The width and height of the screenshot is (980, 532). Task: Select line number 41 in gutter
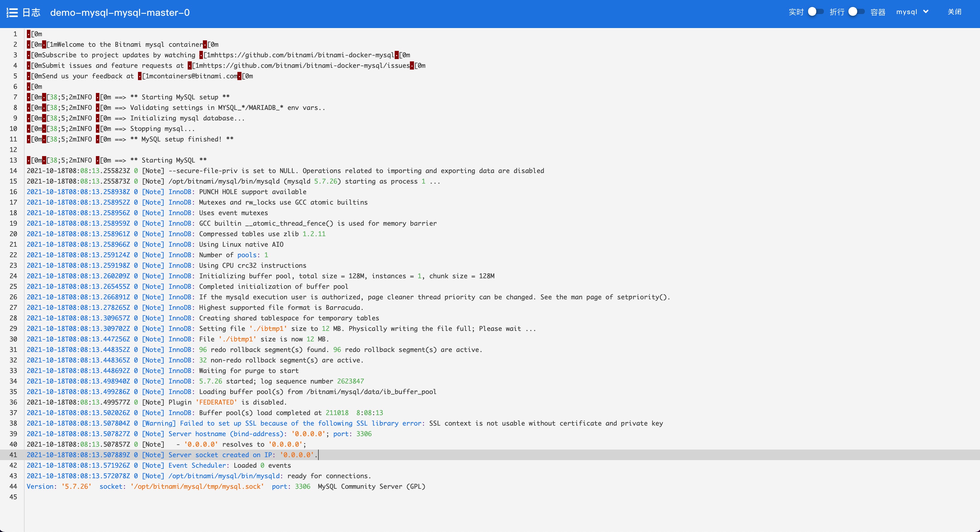click(13, 455)
